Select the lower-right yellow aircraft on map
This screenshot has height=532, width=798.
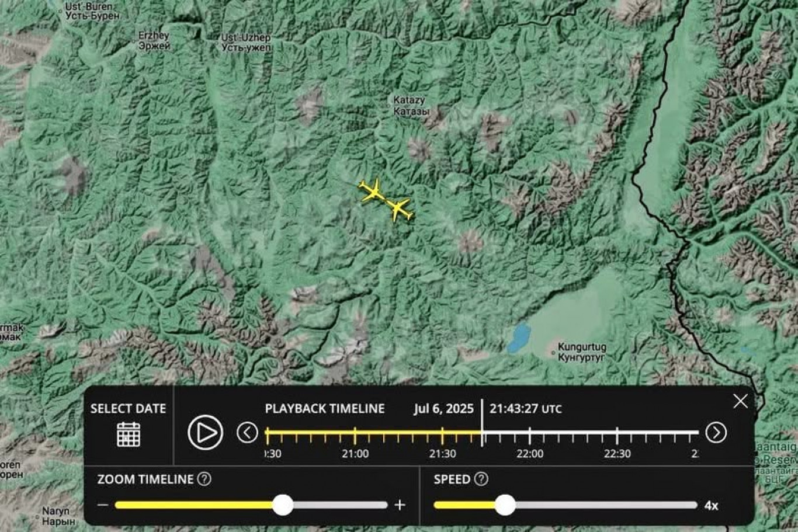[400, 209]
